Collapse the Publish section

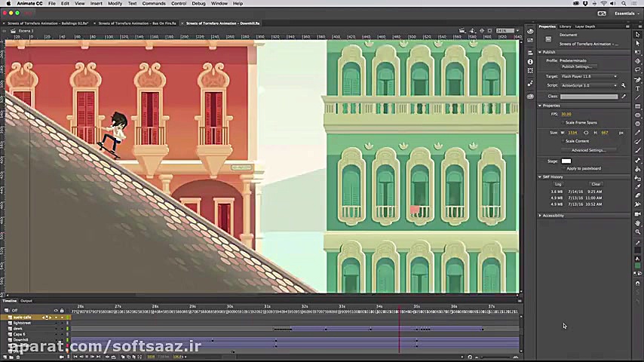[540, 52]
